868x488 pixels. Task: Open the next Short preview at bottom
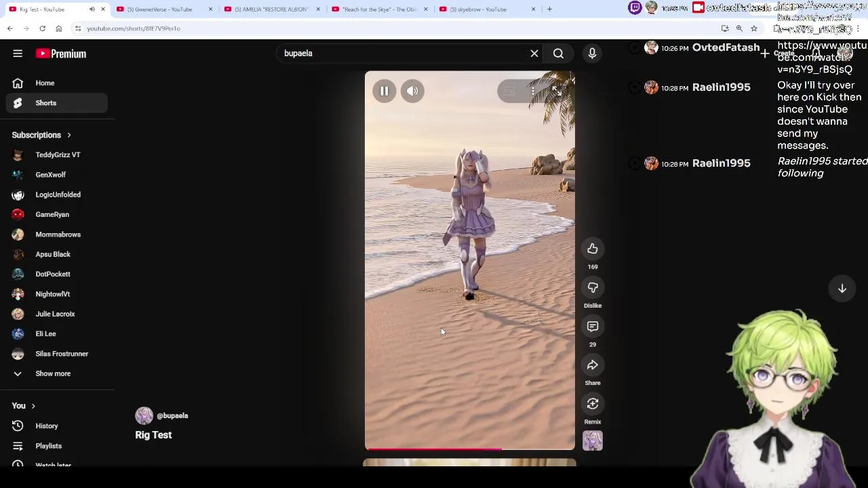tap(469, 463)
